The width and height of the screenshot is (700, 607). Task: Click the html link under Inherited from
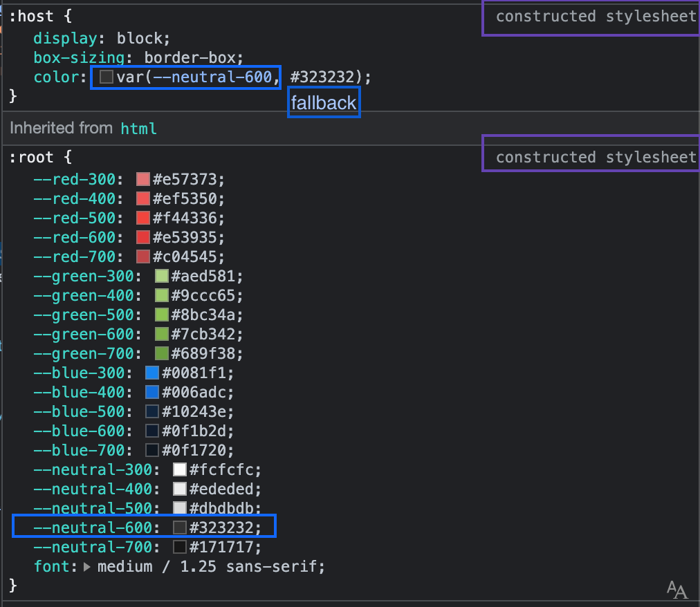138,128
